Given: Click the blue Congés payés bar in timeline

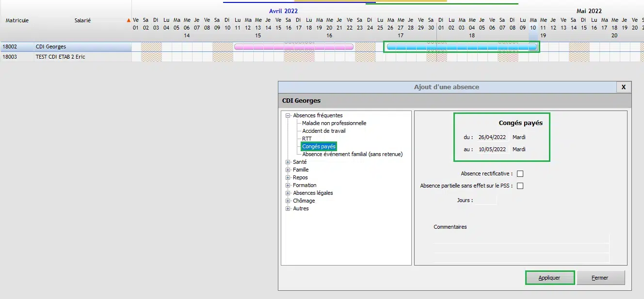Looking at the screenshot, I should tap(462, 47).
